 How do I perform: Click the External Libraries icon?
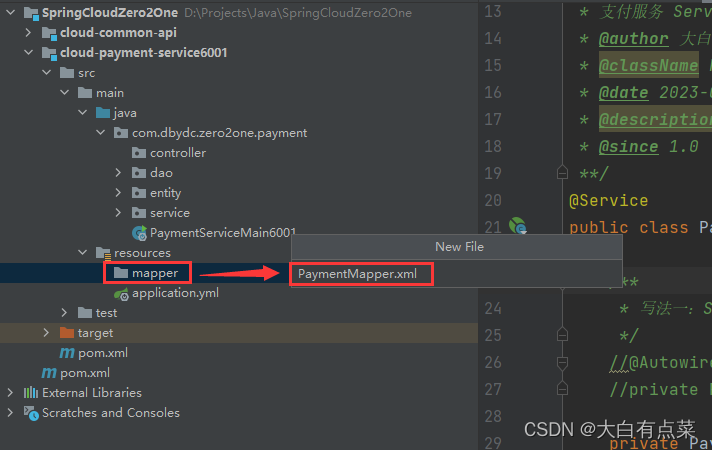[31, 392]
